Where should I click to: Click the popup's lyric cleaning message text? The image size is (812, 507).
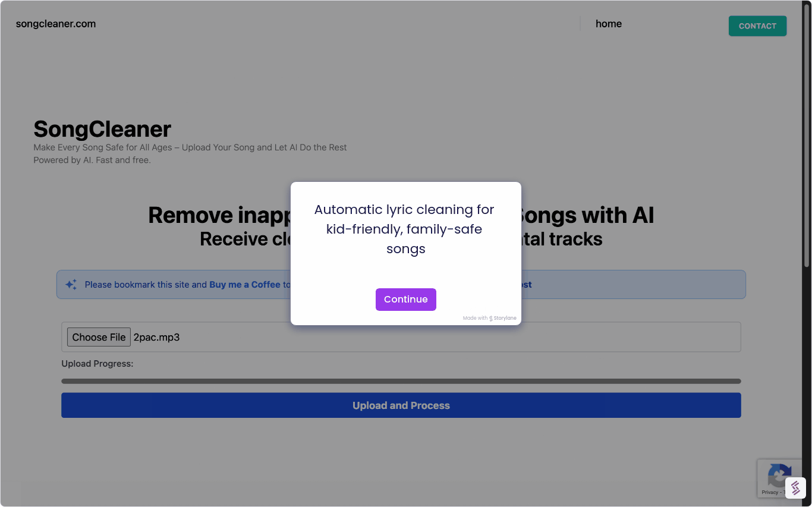click(x=405, y=229)
